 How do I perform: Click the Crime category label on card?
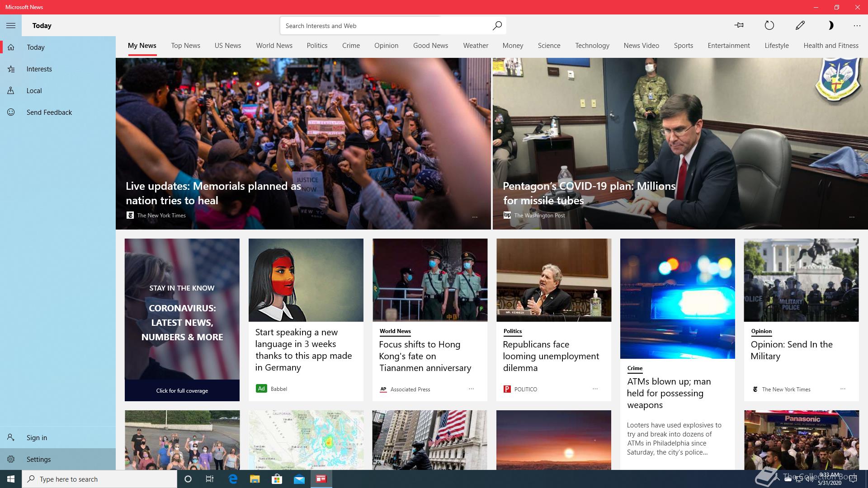pos(635,368)
